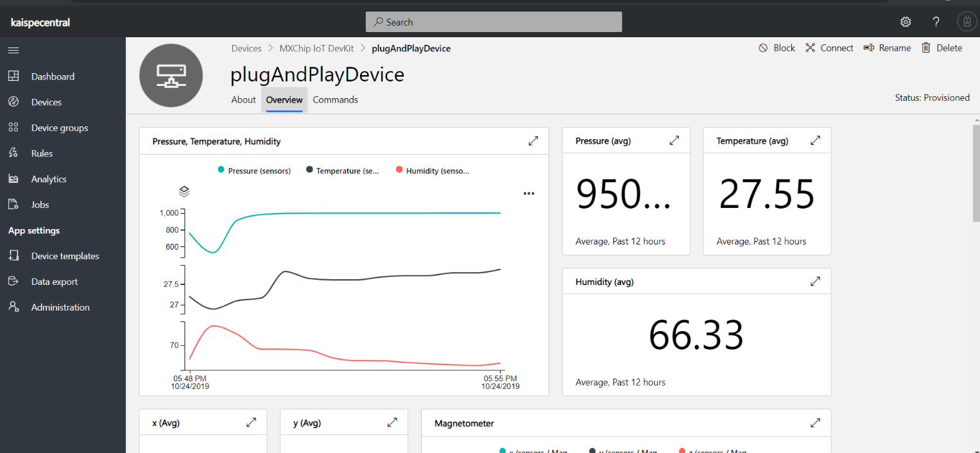Hide the Humidity series from the chart

(x=432, y=171)
